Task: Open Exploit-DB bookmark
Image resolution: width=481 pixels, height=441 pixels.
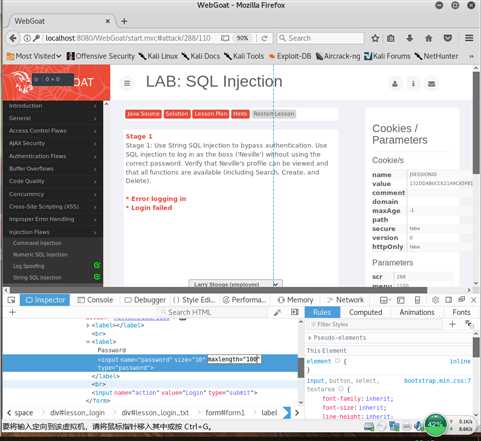Action: [290, 56]
